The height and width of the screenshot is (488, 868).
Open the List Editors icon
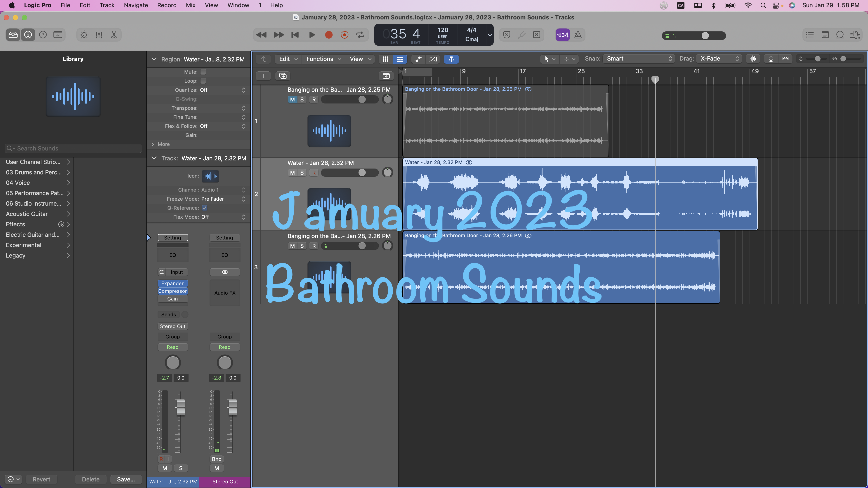coord(810,35)
